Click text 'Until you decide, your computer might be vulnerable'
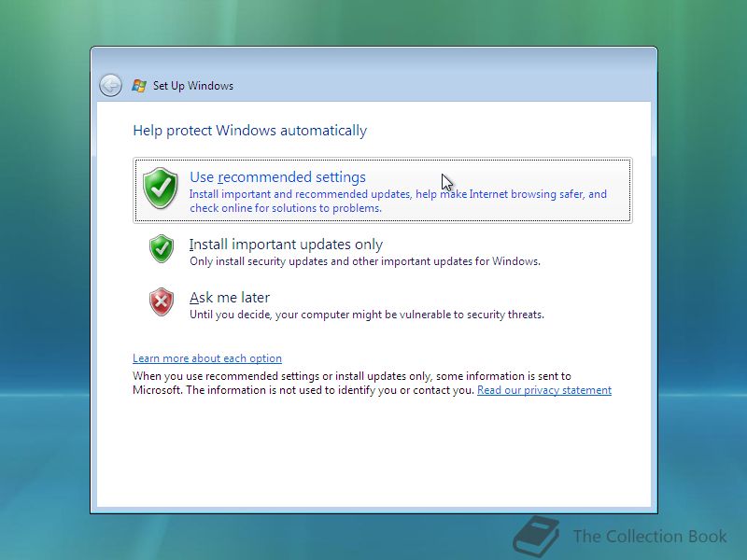Image resolution: width=747 pixels, height=560 pixels. [367, 315]
